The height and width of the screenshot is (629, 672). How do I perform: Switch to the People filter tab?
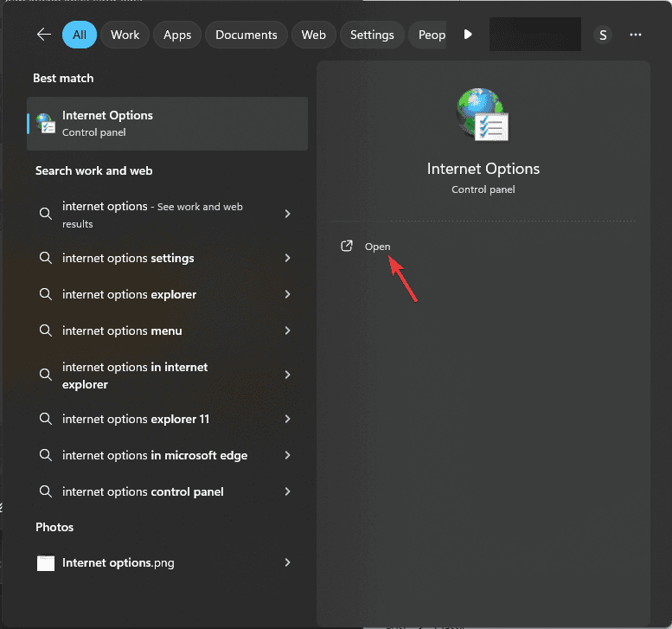coord(429,35)
